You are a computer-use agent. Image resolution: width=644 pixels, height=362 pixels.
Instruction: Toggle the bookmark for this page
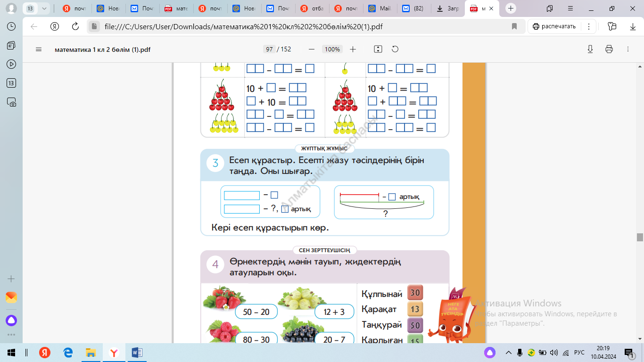click(514, 26)
